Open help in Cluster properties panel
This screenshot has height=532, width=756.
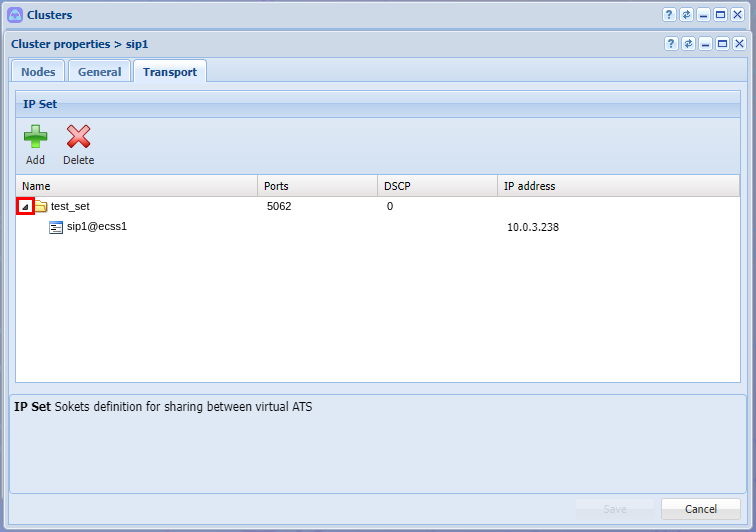tap(671, 44)
